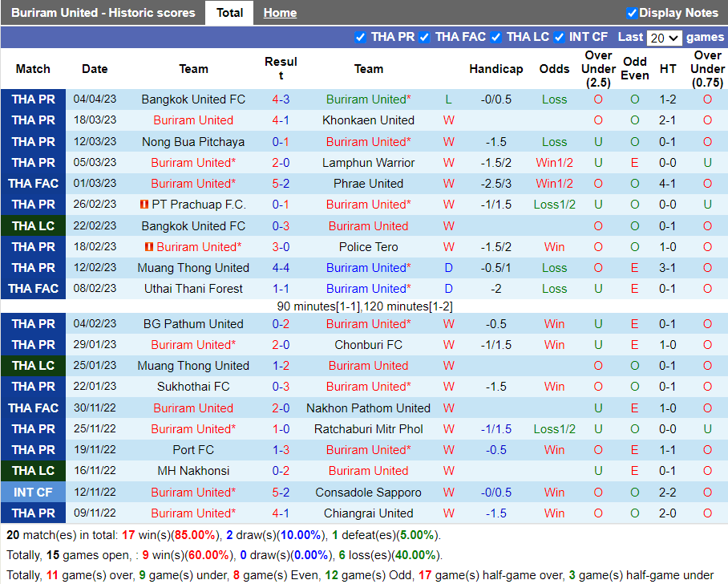Select the Chiangrai United team link
The image size is (728, 584).
tap(368, 513)
